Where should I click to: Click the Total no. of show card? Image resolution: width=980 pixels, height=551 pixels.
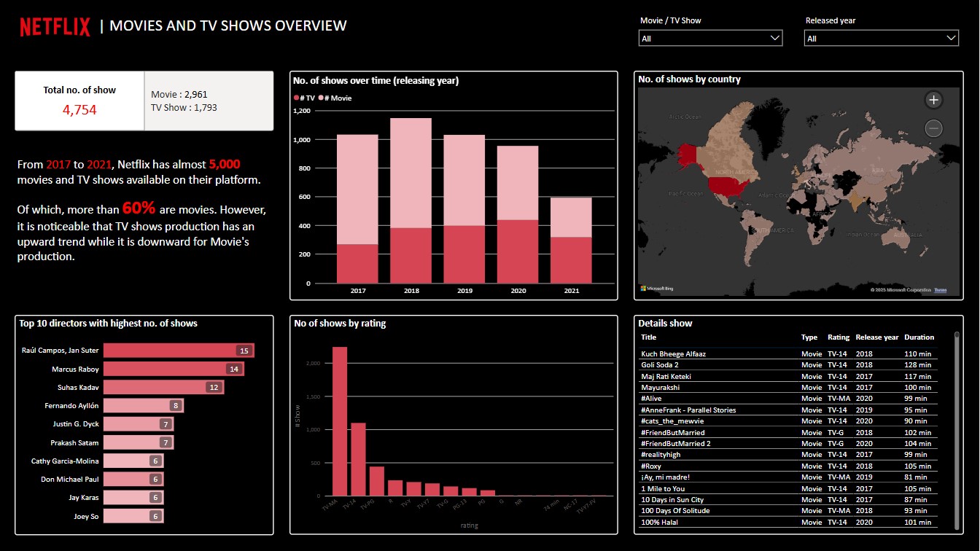[79, 101]
